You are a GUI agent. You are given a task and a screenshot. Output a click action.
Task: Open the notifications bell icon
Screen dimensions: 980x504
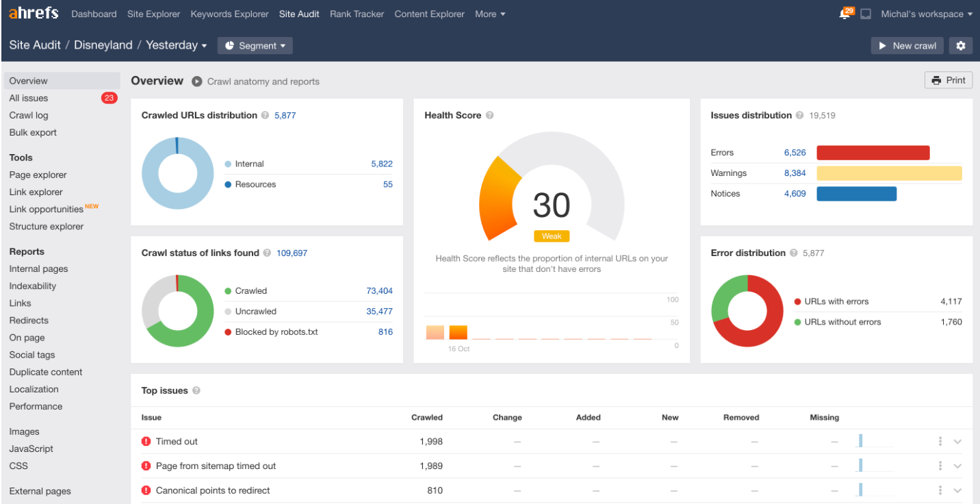(845, 14)
